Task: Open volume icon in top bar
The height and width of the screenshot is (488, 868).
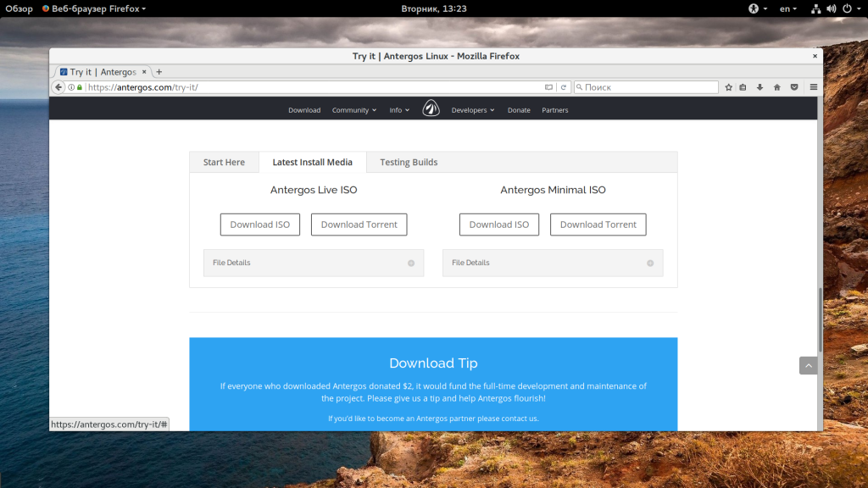Action: [831, 8]
